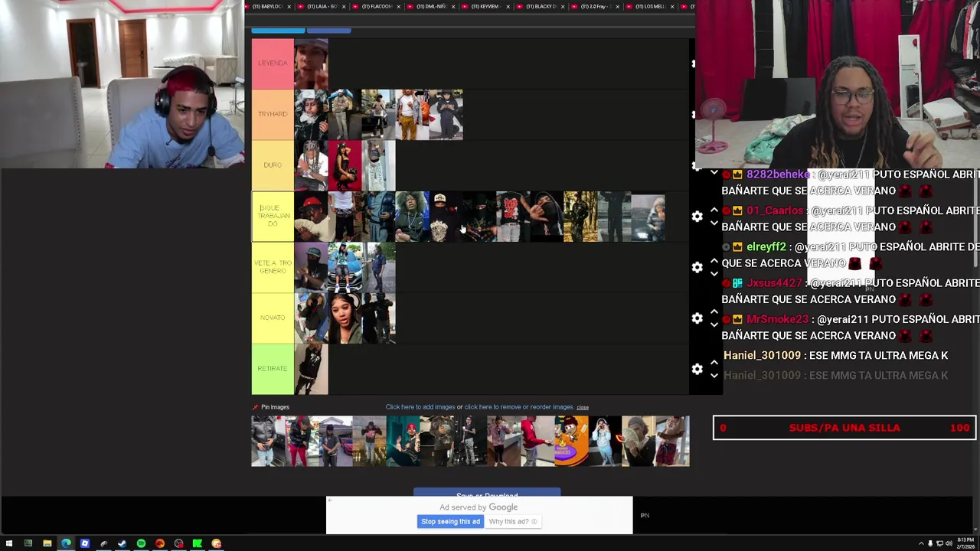Open settings gear for SIGUE TRABAJANDO row
This screenshot has height=551, width=980.
click(x=697, y=217)
